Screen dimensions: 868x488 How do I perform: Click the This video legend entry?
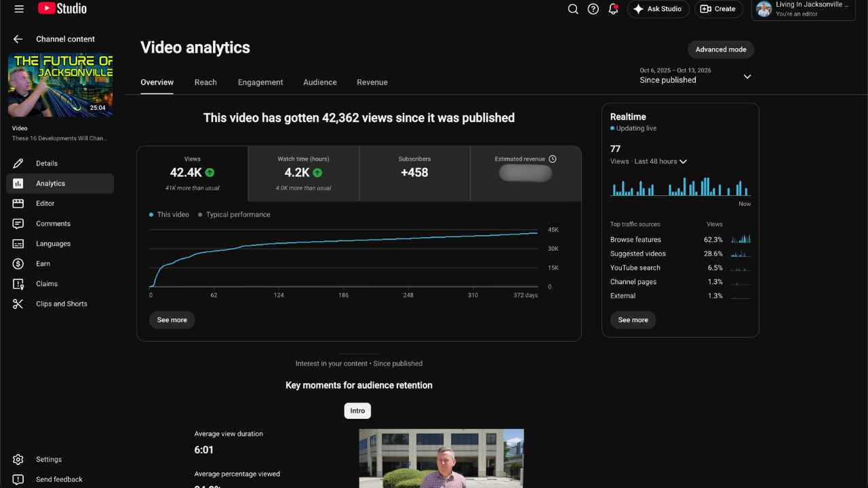point(169,215)
